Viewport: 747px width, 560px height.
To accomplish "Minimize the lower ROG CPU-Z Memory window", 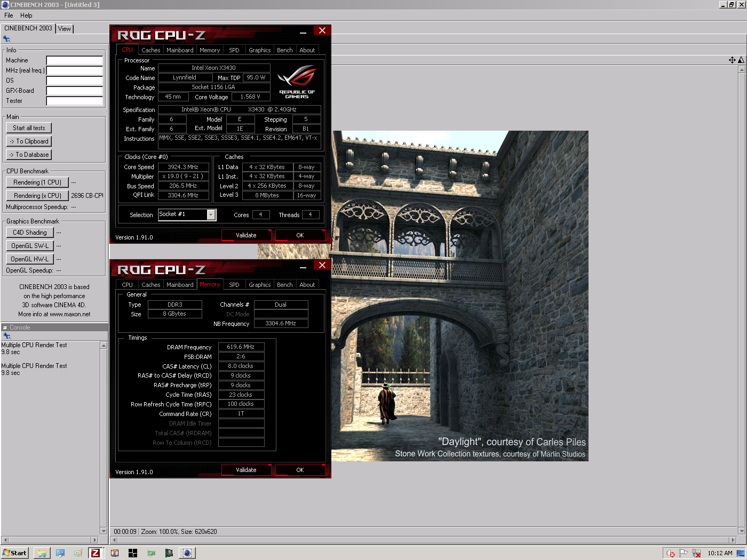I will tap(303, 266).
